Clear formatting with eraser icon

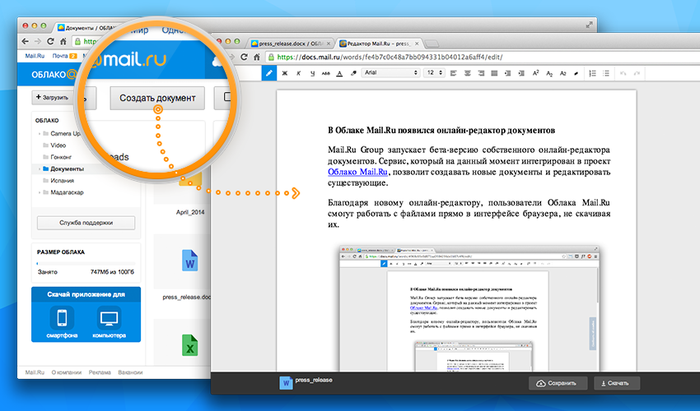click(576, 73)
